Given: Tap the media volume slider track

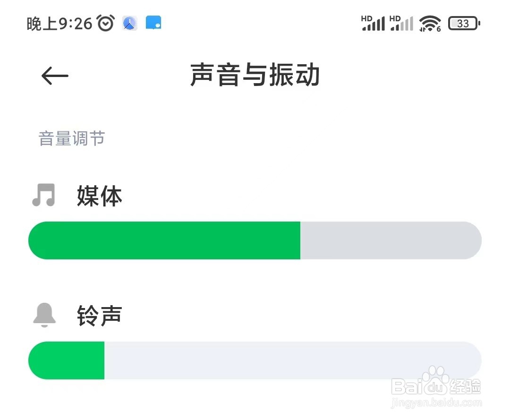Looking at the screenshot, I should pos(255,240).
